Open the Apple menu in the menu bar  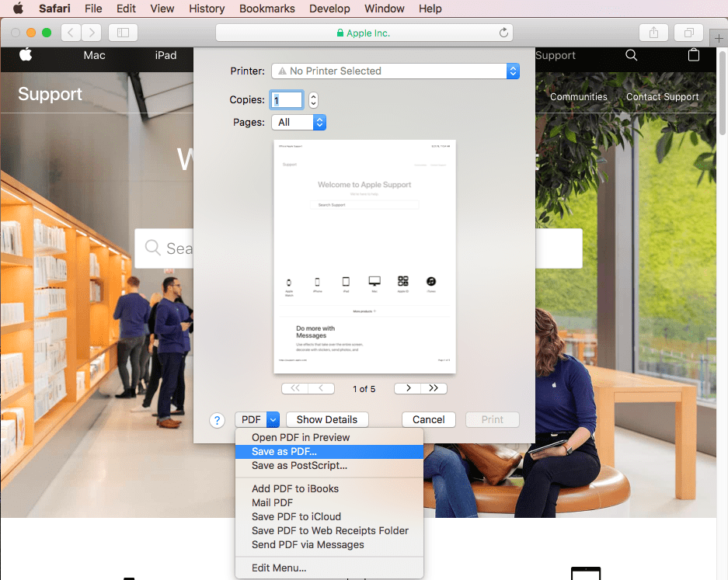(x=18, y=9)
